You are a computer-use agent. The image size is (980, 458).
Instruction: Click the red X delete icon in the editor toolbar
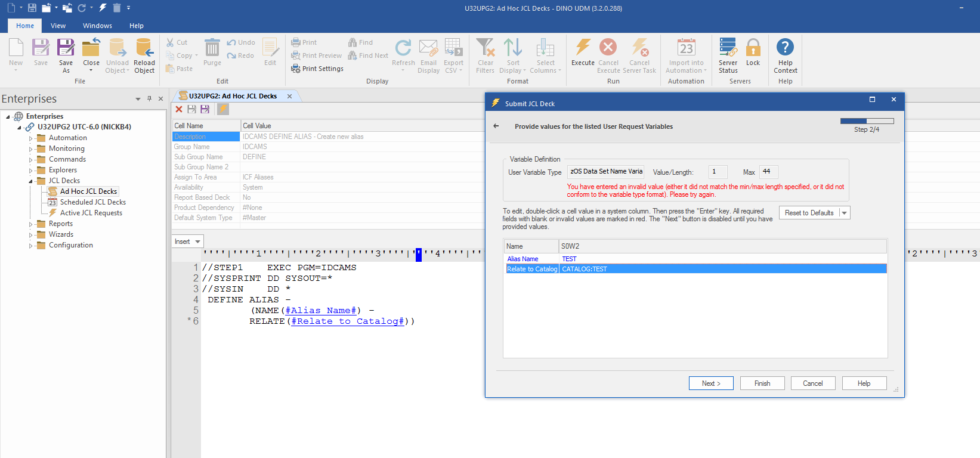pyautogui.click(x=179, y=109)
